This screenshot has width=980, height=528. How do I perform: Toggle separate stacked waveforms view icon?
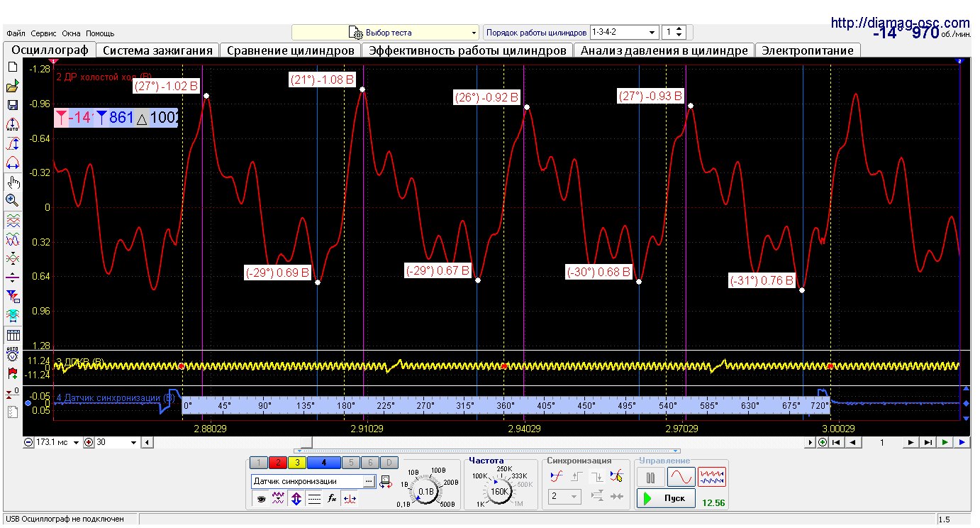point(12,221)
